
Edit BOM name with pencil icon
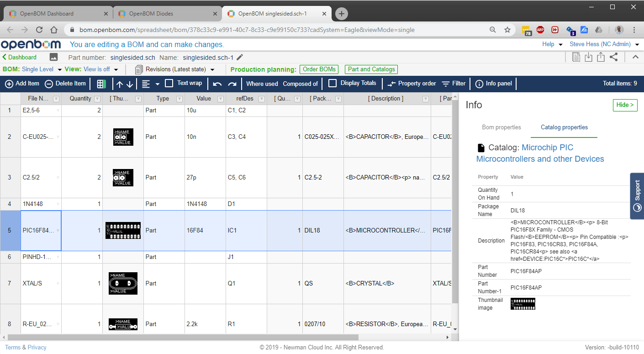pos(240,57)
